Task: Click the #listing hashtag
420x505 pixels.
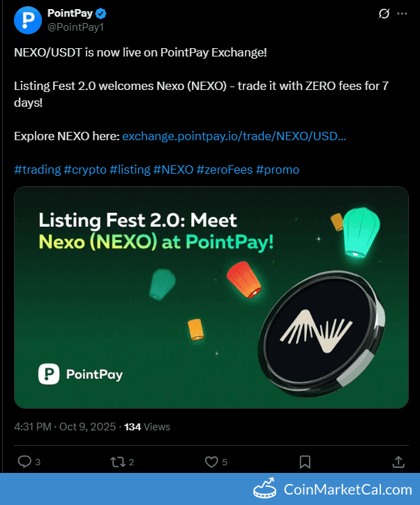Action: tap(130, 169)
